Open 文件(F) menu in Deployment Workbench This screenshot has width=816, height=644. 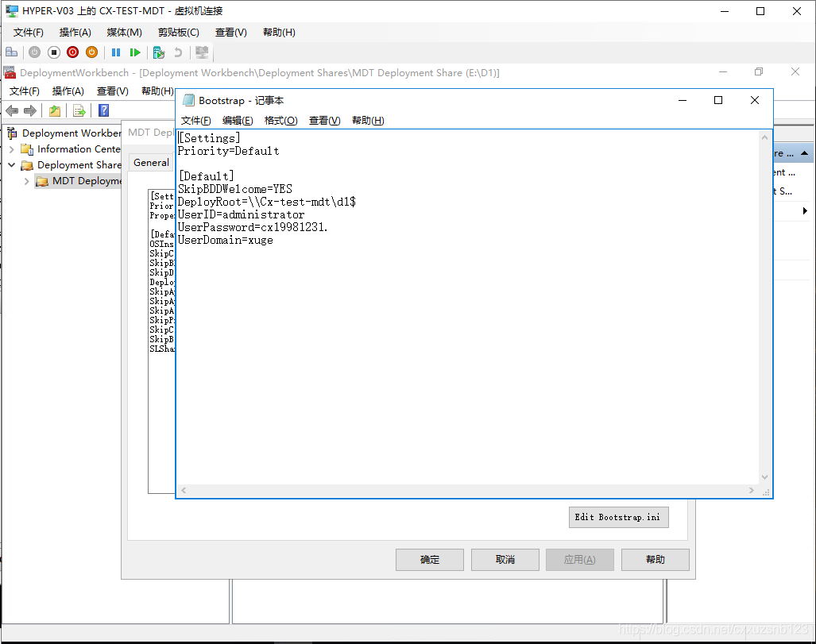click(24, 91)
